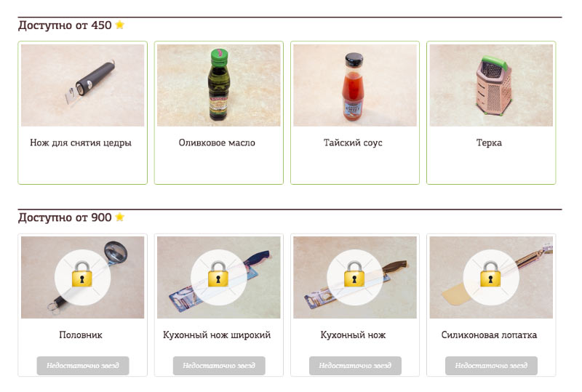
Task: Click Недостаточно звезд button under Кухонный нож
Action: (355, 366)
